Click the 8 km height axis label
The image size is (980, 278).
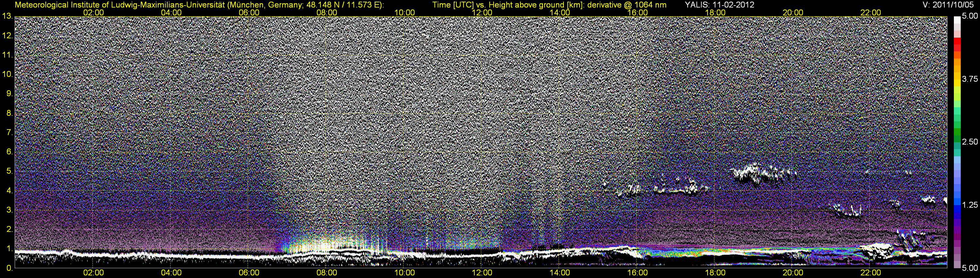(x=9, y=113)
